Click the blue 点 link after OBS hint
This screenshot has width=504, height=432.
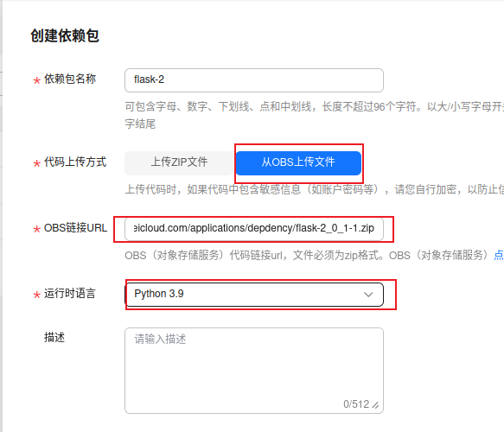pyautogui.click(x=499, y=256)
